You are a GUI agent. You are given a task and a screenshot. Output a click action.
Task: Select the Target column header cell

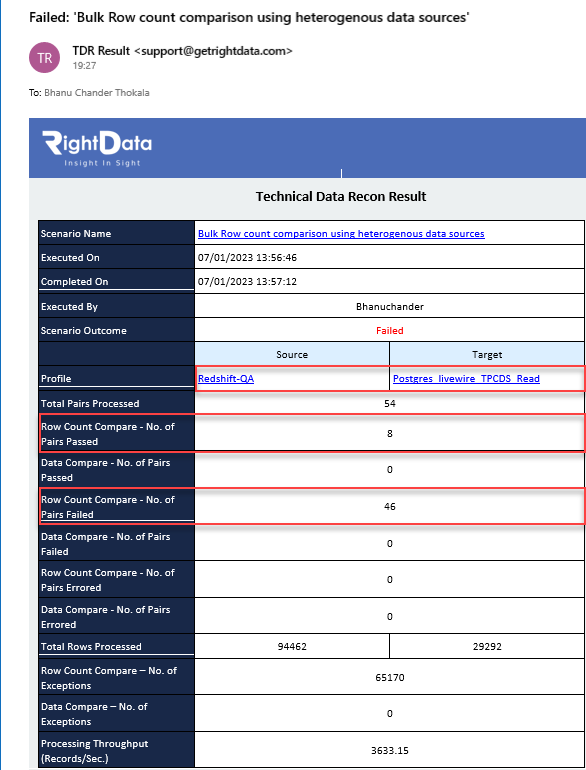487,355
